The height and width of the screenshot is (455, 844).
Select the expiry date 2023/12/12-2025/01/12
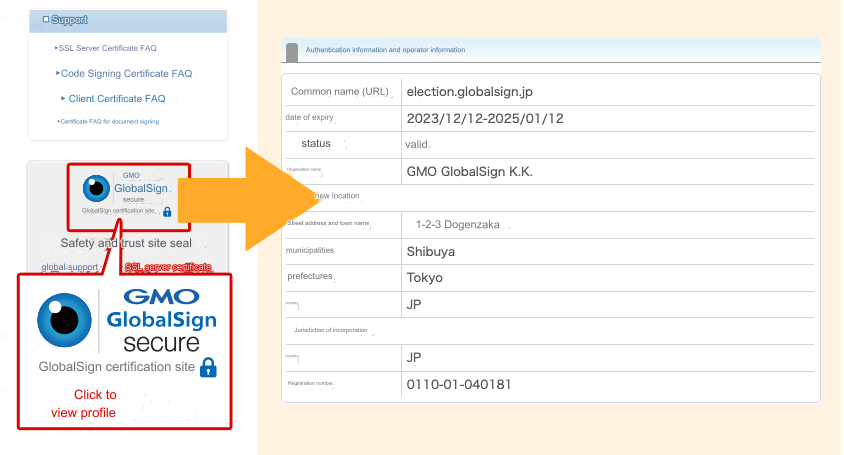pyautogui.click(x=485, y=118)
